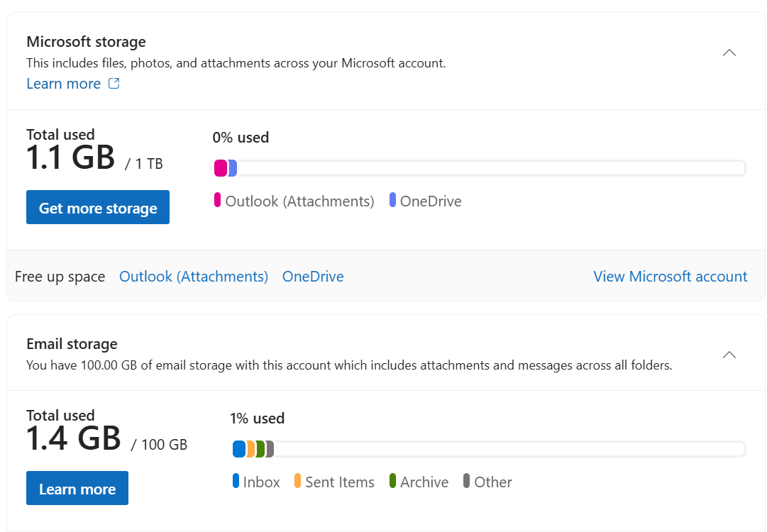The image size is (767, 532).
Task: Click the / 100 GB quota text
Action: [160, 445]
